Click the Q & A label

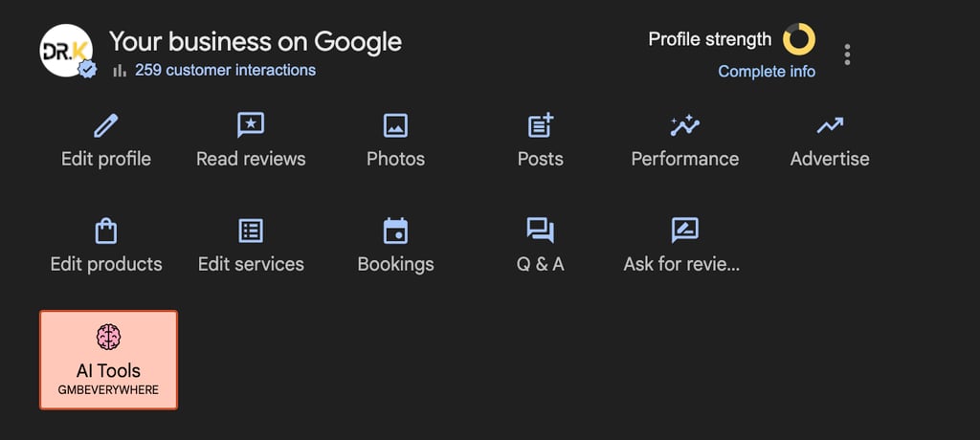(541, 264)
